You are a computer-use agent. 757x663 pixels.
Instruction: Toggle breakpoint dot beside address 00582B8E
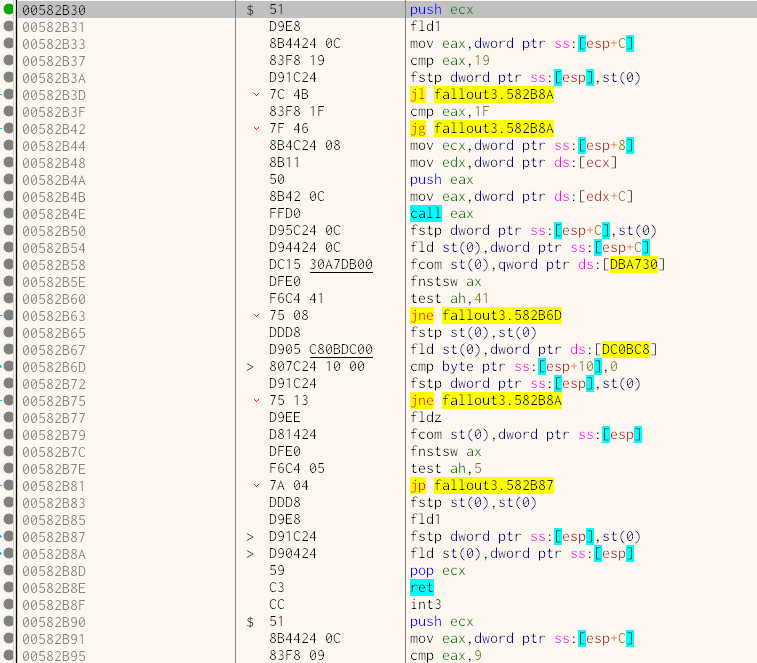8,587
